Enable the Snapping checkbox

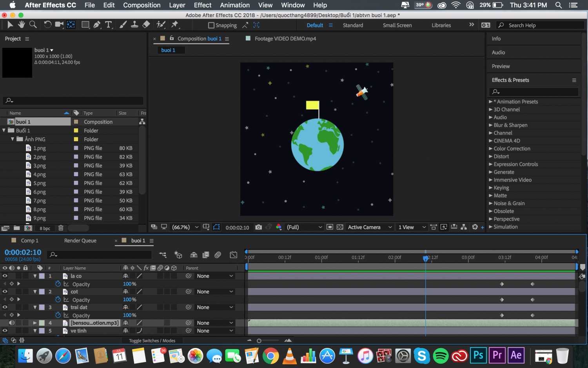[x=211, y=25]
